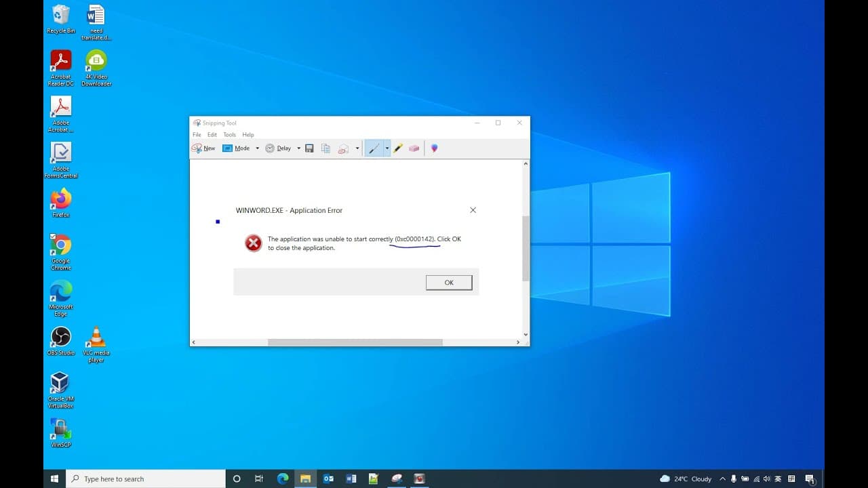Click the scroll down arrow in Snipping Tool

(526, 334)
